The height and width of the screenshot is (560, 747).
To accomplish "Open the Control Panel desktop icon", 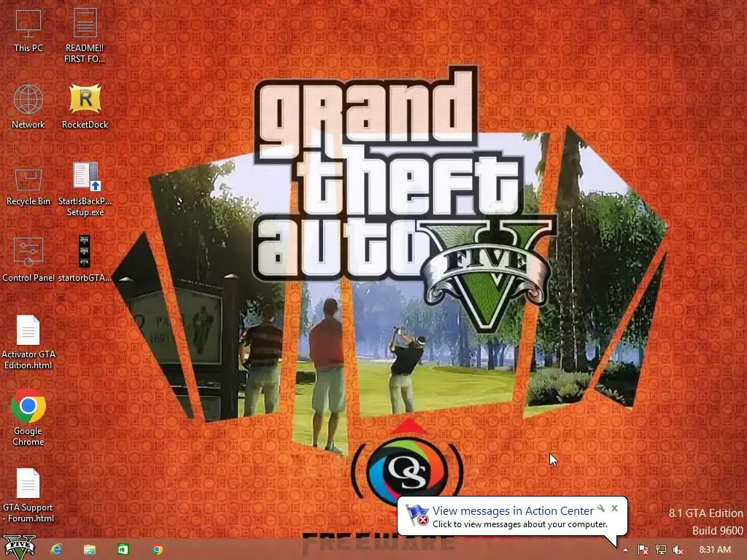I will click(28, 260).
